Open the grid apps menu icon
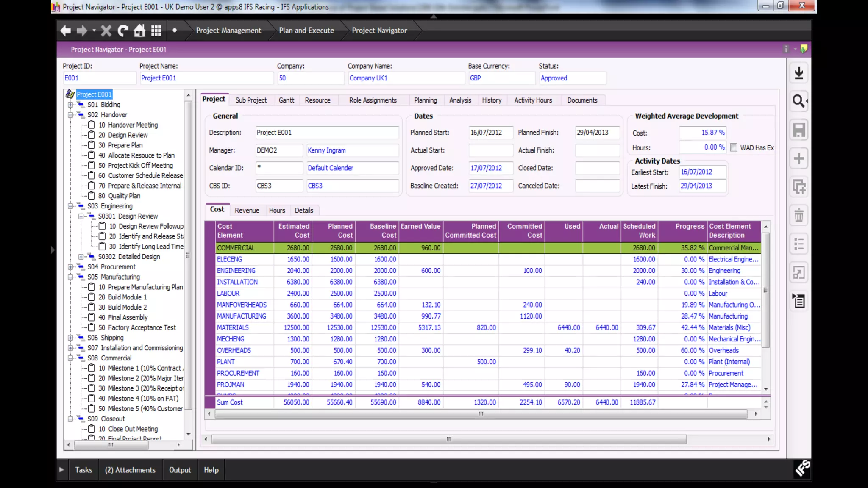Screen dimensions: 868x488 pyautogui.click(x=156, y=30)
